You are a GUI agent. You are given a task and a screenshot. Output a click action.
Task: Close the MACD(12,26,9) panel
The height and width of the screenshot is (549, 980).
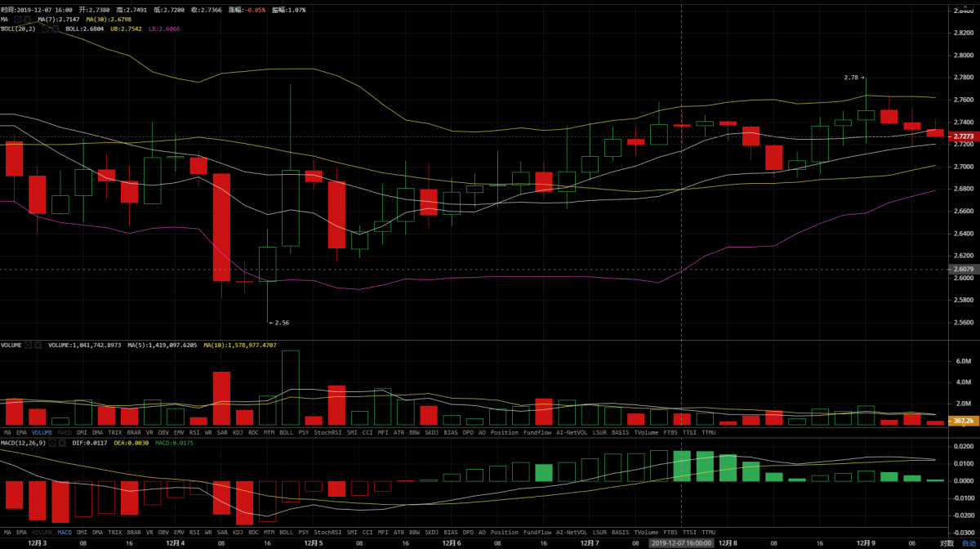point(63,442)
